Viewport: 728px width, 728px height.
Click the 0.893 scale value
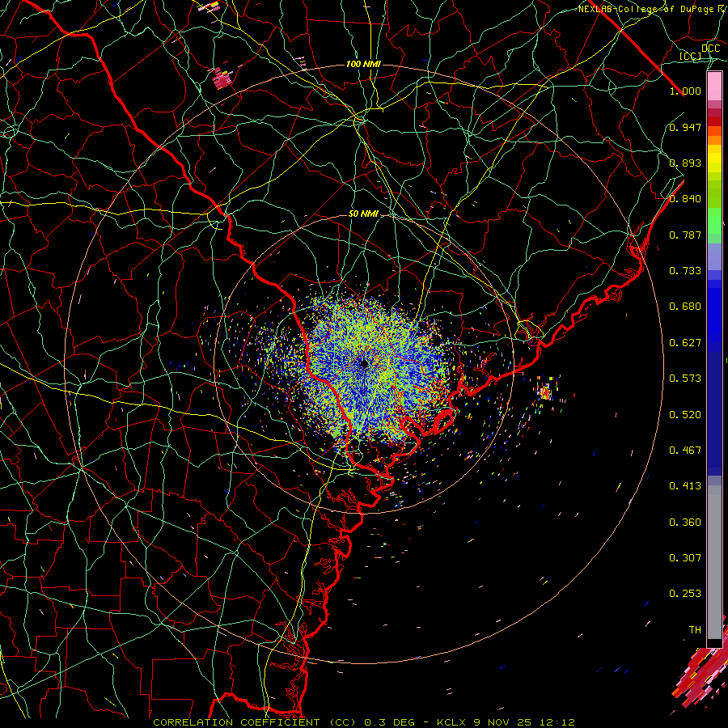(x=685, y=163)
